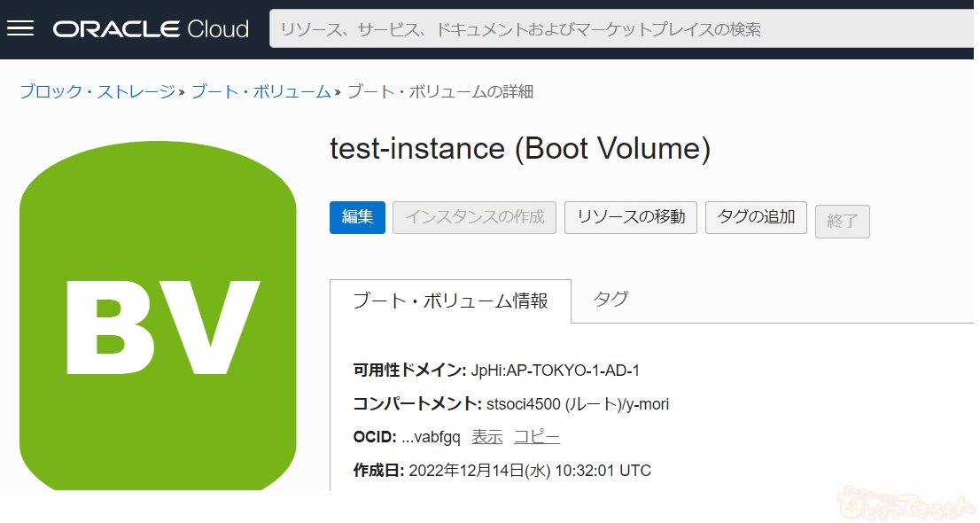
Task: Click the 編集 button
Action: 357,217
